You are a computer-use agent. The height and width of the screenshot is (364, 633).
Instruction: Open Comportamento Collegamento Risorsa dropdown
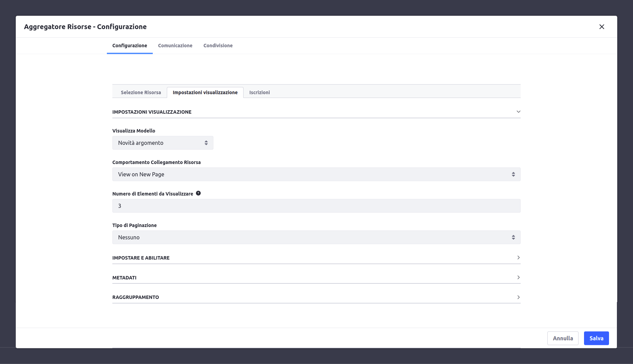point(316,174)
